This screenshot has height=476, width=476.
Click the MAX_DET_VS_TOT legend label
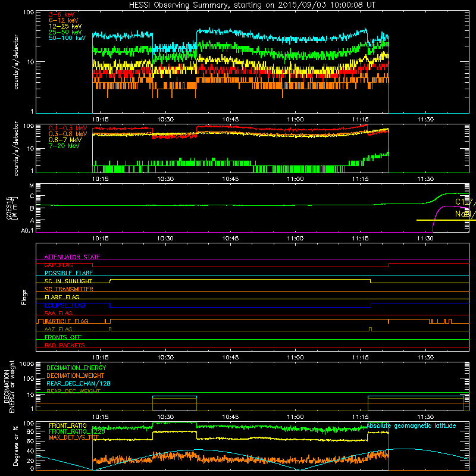click(x=74, y=437)
